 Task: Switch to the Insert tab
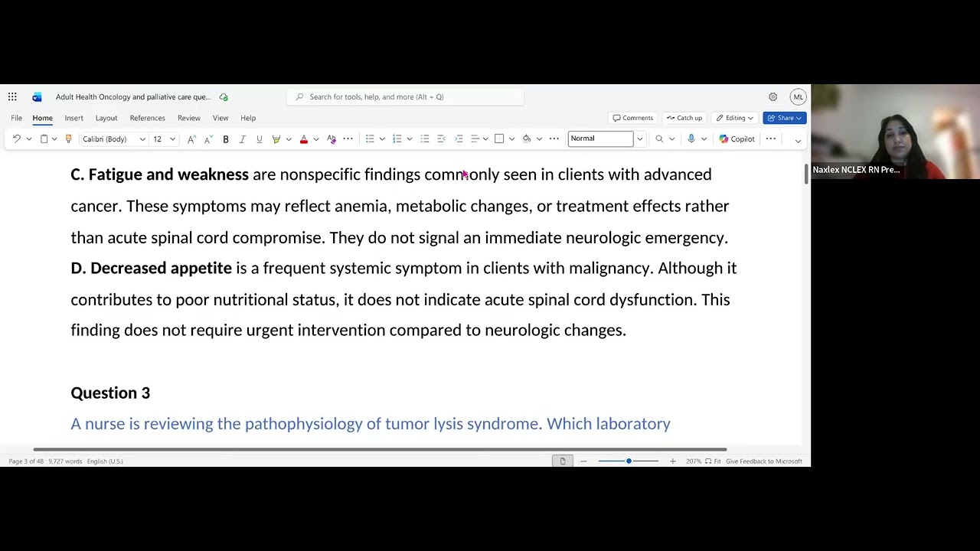[x=73, y=119]
